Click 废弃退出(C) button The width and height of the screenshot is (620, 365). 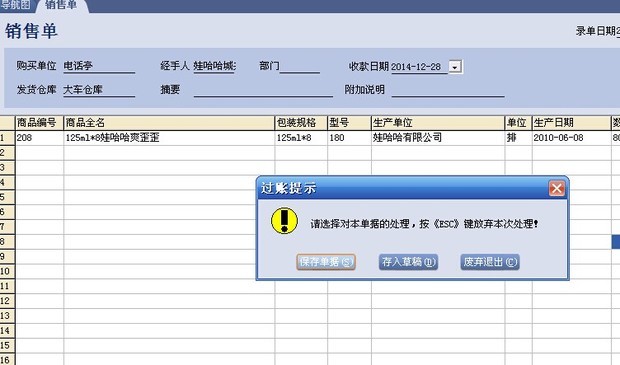(x=490, y=262)
